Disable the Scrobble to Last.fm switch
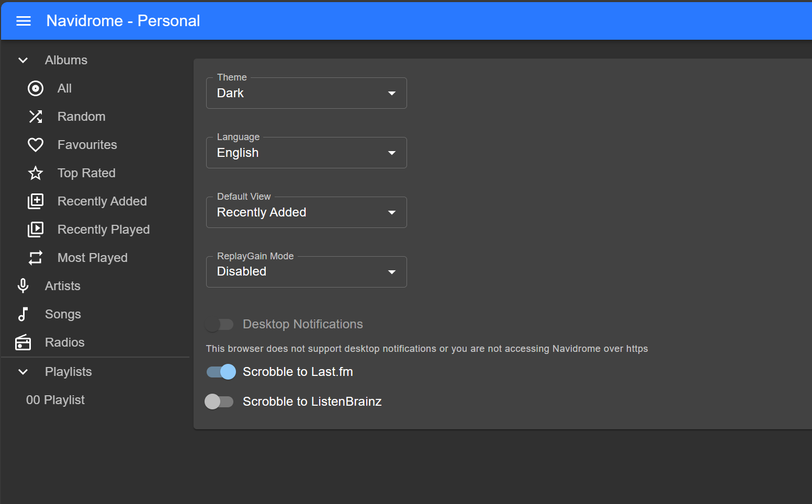The image size is (812, 504). coord(221,372)
